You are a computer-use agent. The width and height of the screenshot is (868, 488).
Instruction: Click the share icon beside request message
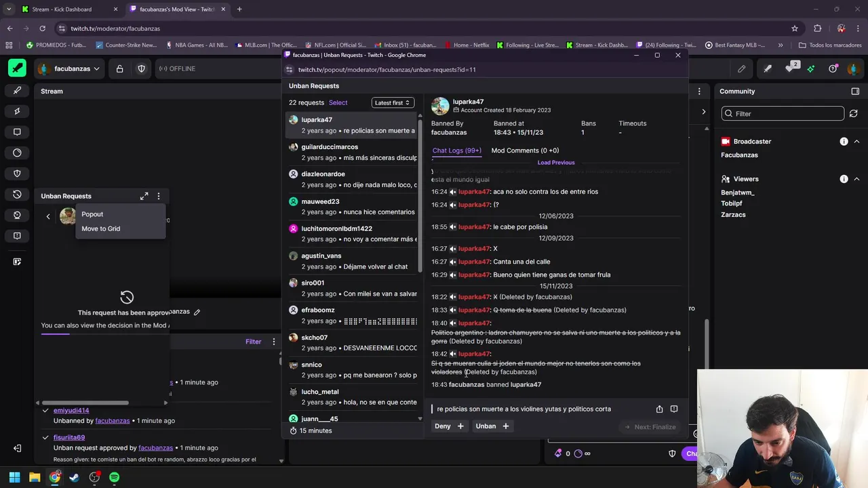coord(659,409)
